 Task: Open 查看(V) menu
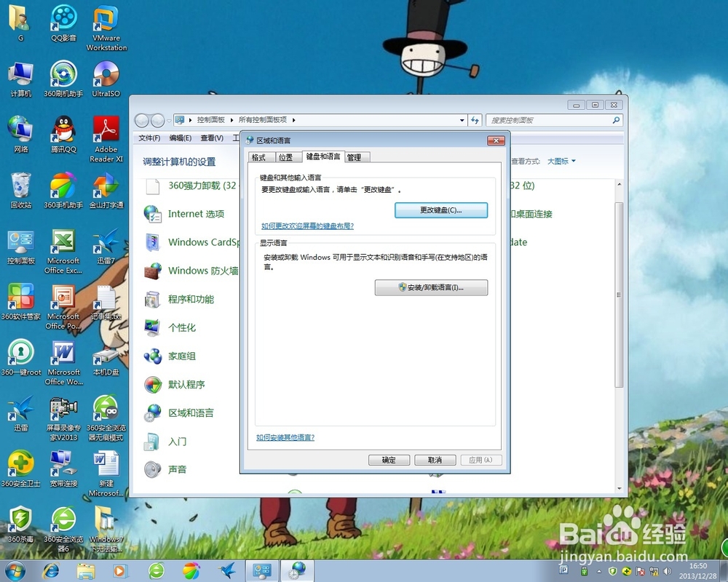point(212,137)
